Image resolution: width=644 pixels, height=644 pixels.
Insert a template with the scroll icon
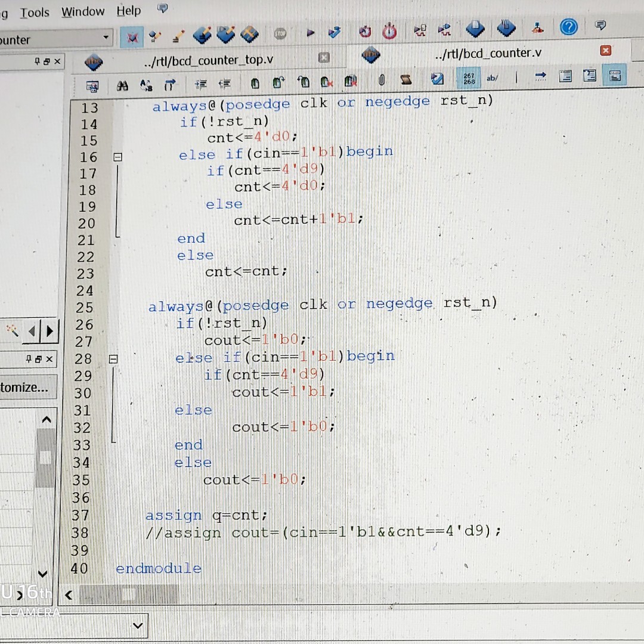click(406, 79)
